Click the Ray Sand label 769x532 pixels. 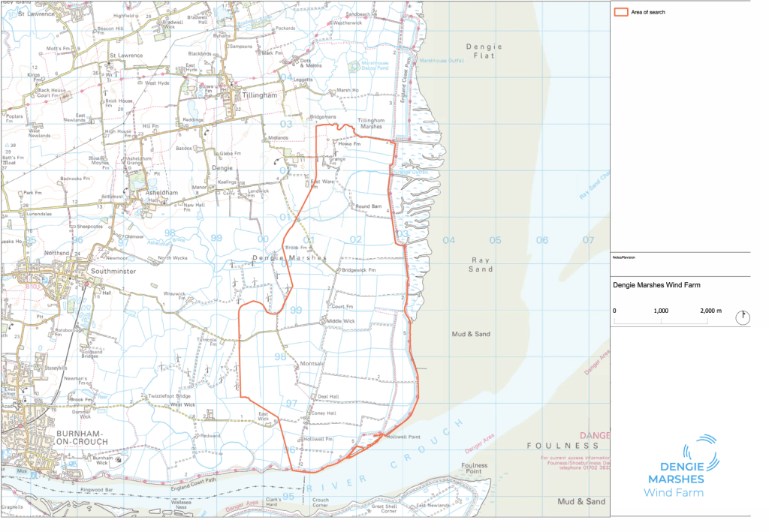tap(481, 264)
